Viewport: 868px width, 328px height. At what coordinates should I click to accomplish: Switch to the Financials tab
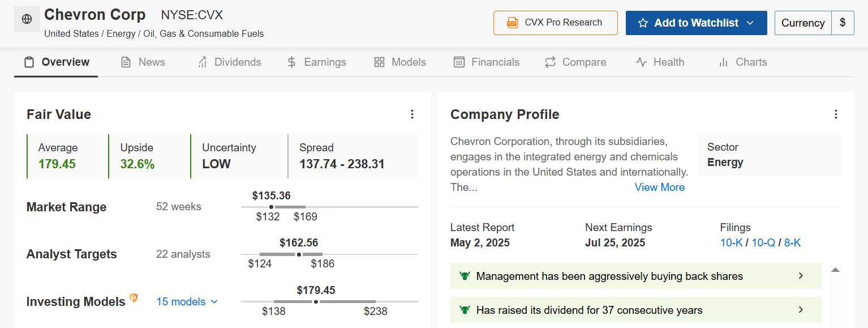(487, 62)
